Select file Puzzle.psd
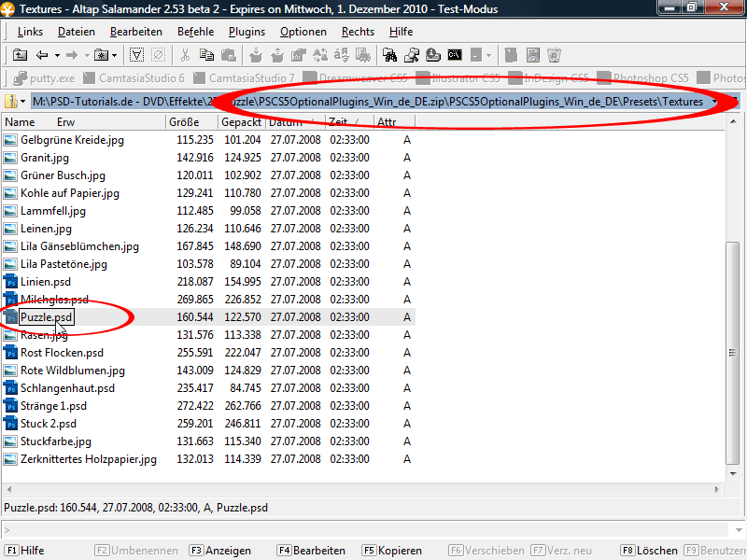Screen dimensions: 747x560 (x=46, y=317)
